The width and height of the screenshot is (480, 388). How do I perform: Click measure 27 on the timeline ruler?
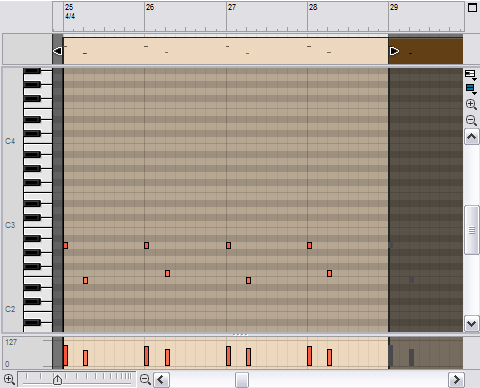[x=232, y=7]
